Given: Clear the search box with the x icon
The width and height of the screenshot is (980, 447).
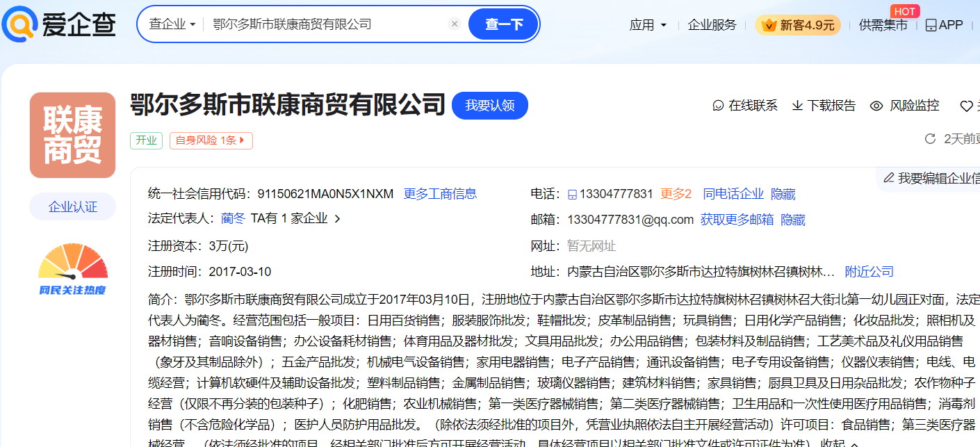Looking at the screenshot, I should point(455,24).
